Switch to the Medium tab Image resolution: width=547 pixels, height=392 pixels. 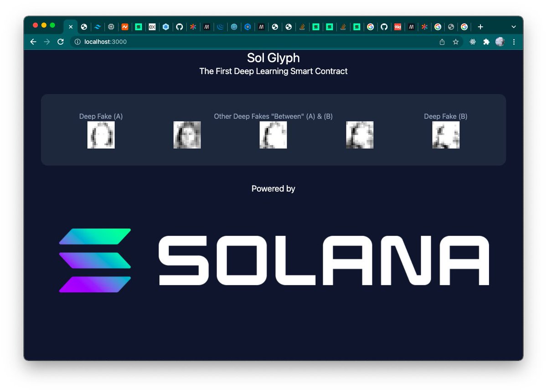(x=206, y=27)
